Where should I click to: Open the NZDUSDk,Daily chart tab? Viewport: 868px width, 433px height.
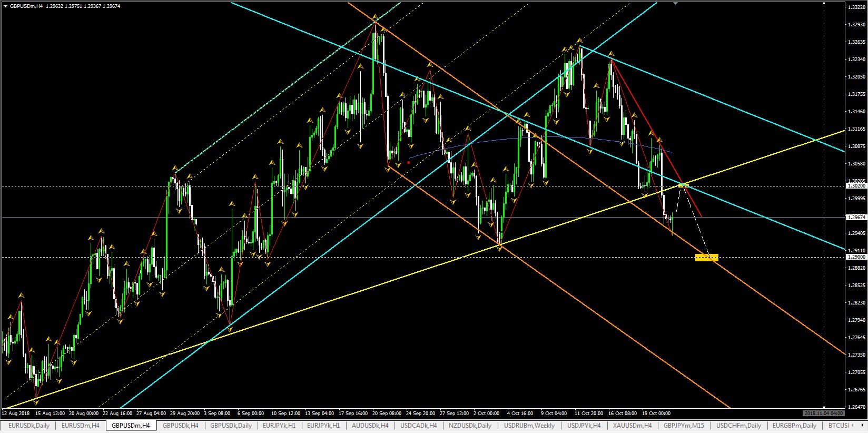point(470,426)
